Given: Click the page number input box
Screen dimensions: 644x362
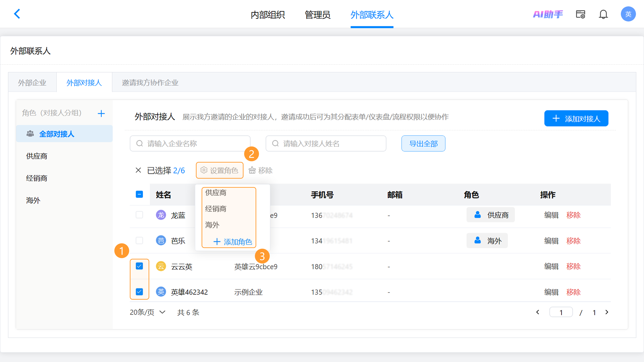Looking at the screenshot, I should (561, 312).
